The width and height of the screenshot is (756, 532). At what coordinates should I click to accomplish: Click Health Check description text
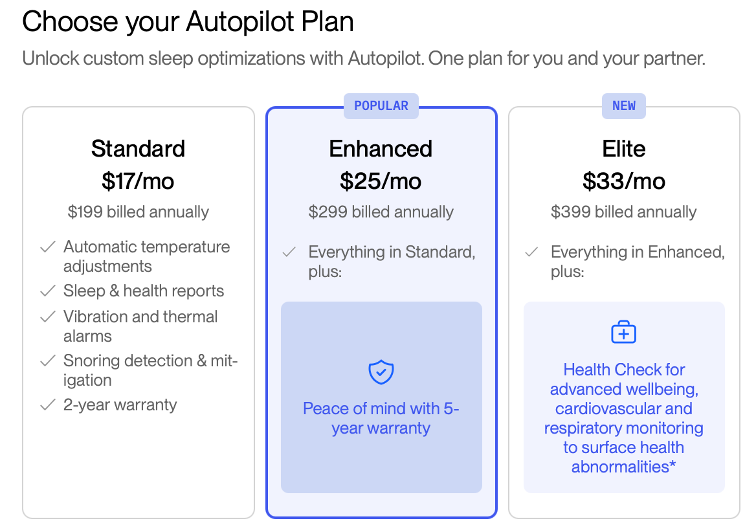[x=623, y=418]
